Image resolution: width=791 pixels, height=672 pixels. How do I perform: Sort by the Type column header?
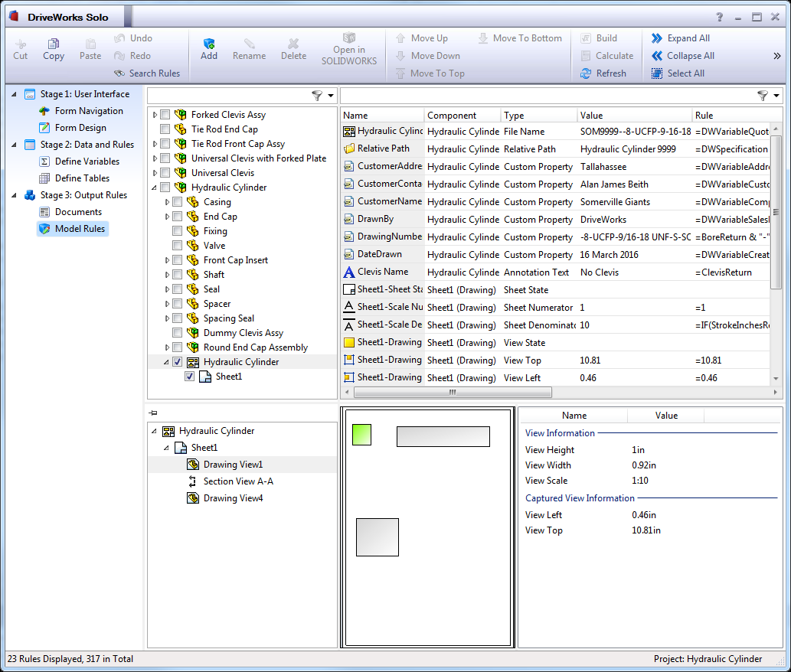point(539,116)
